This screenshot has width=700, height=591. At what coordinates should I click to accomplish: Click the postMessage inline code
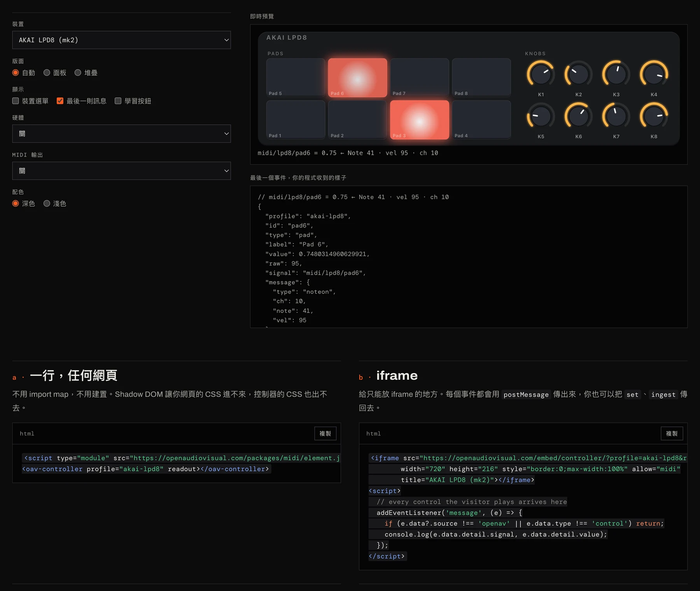click(x=526, y=395)
